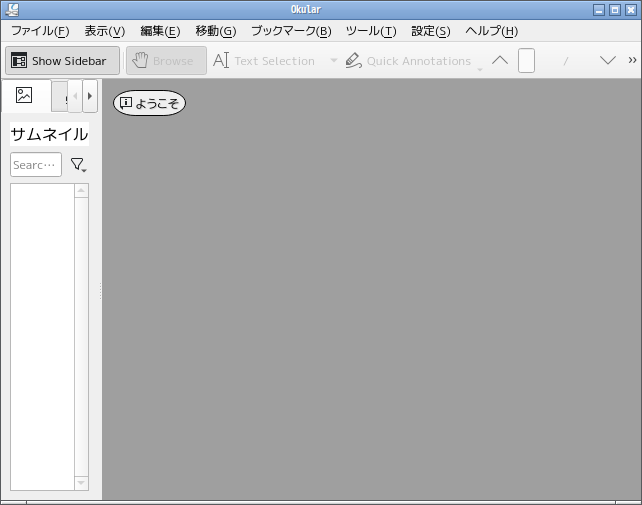Click the thumbnail Search field
This screenshot has width=642, height=505.
pyautogui.click(x=36, y=165)
